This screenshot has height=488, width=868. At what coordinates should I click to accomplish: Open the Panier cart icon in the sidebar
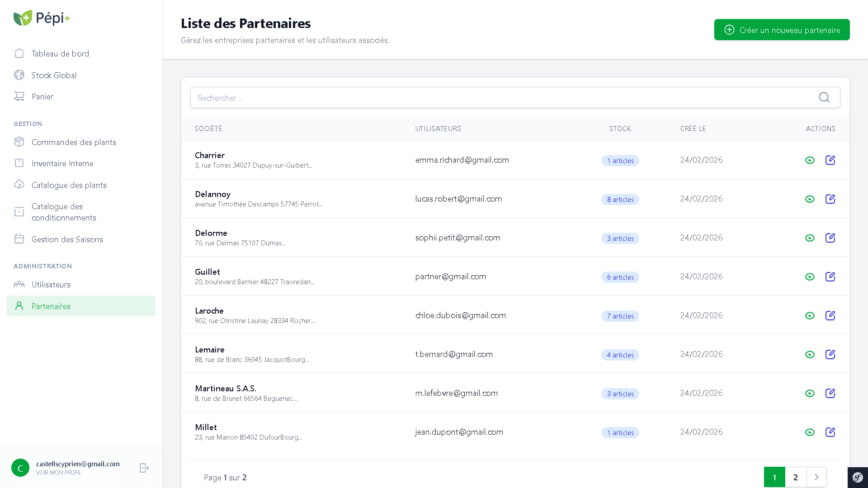19,96
